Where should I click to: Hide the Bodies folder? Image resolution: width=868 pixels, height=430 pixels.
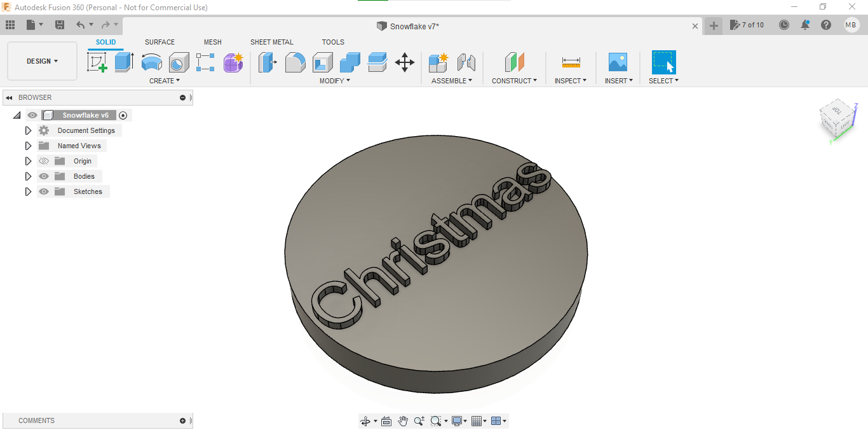(x=44, y=176)
